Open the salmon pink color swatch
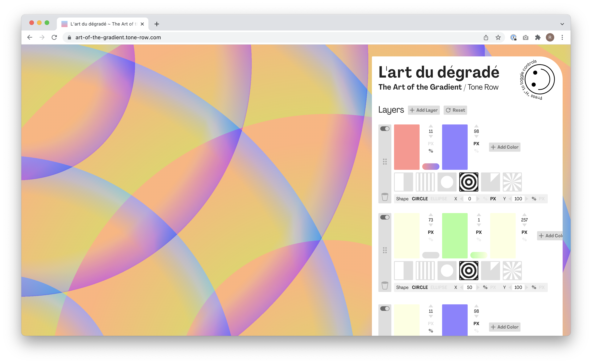Image resolution: width=592 pixels, height=364 pixels. click(x=407, y=147)
